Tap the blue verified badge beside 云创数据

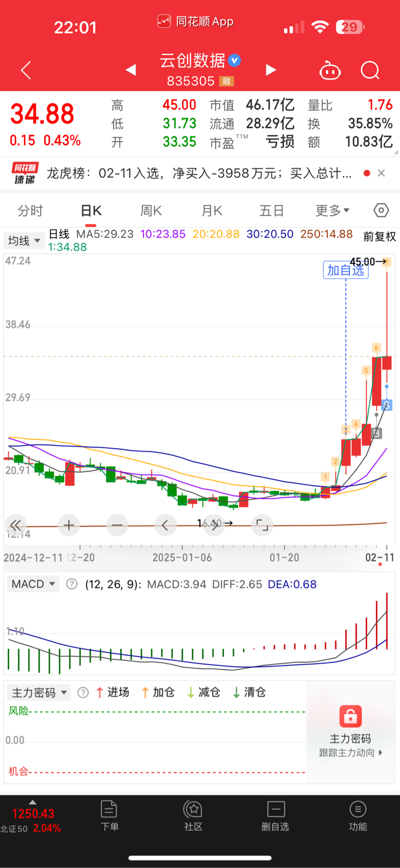(x=235, y=60)
